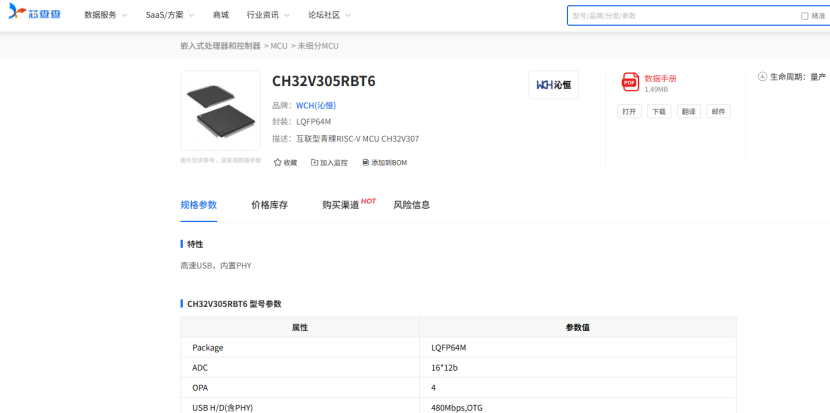This screenshot has height=413, width=830.
Task: Click 嵌入式处理器和控制器 breadcrumb
Action: [220, 46]
